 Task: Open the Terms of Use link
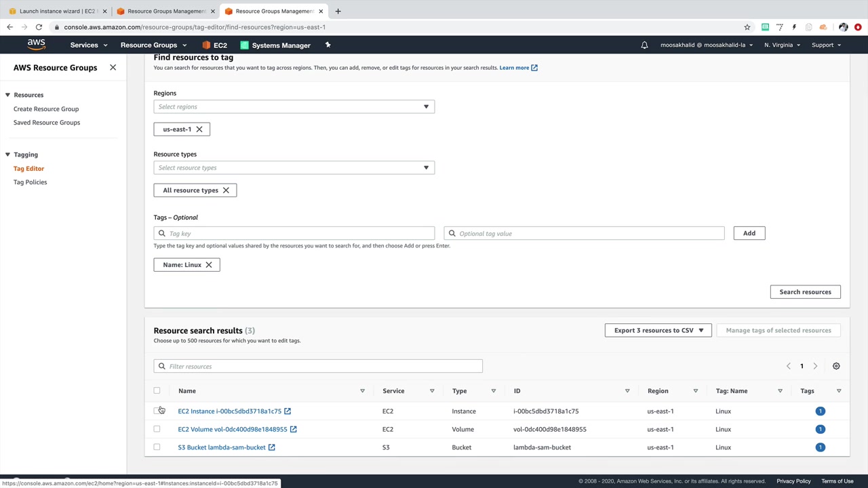pos(837,481)
